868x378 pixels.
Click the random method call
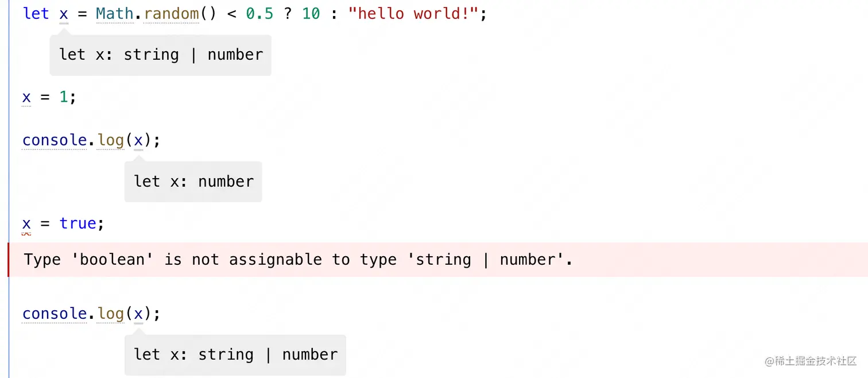click(171, 14)
